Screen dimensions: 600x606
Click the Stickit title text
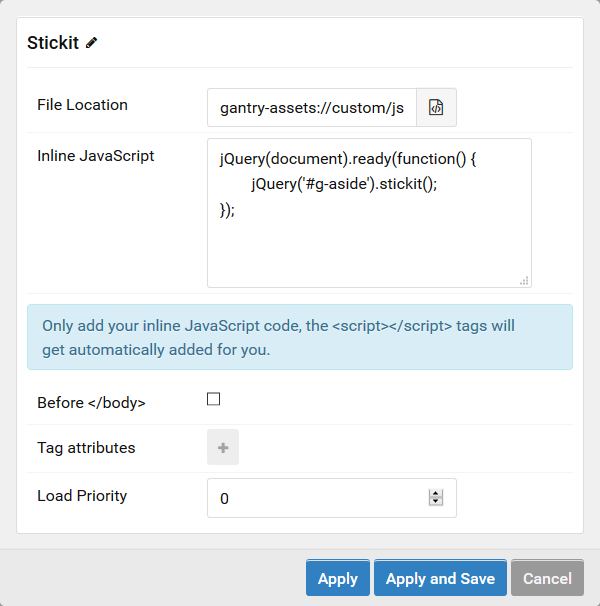pyautogui.click(x=53, y=43)
